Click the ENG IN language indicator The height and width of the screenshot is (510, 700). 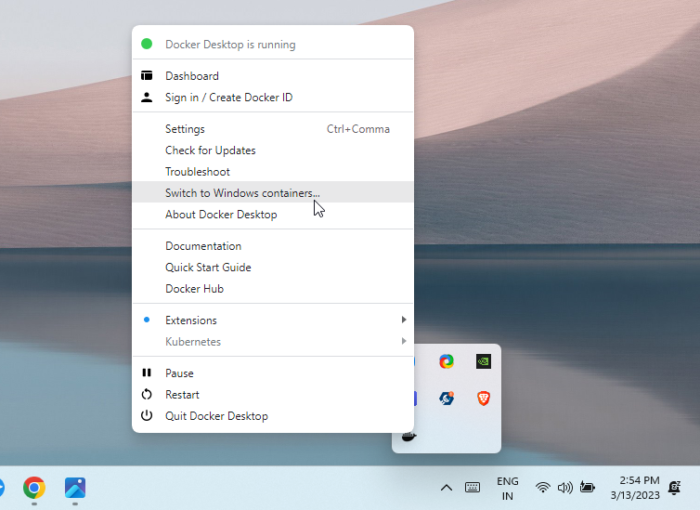coord(508,489)
